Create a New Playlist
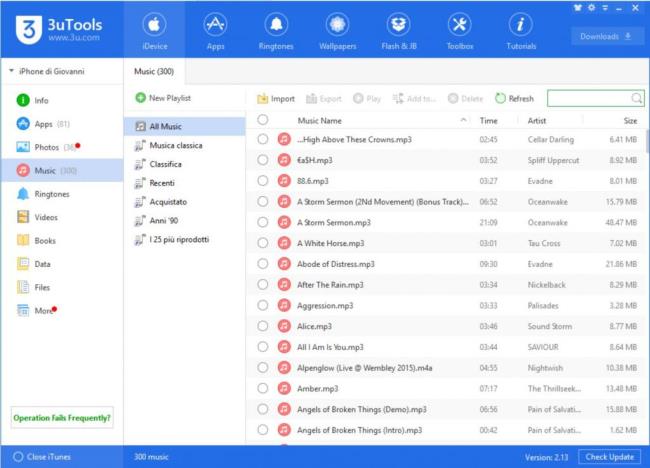 pos(163,98)
